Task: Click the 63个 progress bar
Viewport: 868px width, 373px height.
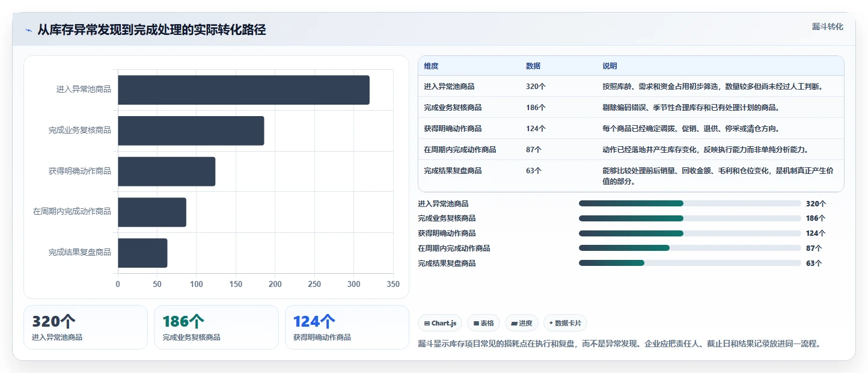Action: tap(690, 263)
